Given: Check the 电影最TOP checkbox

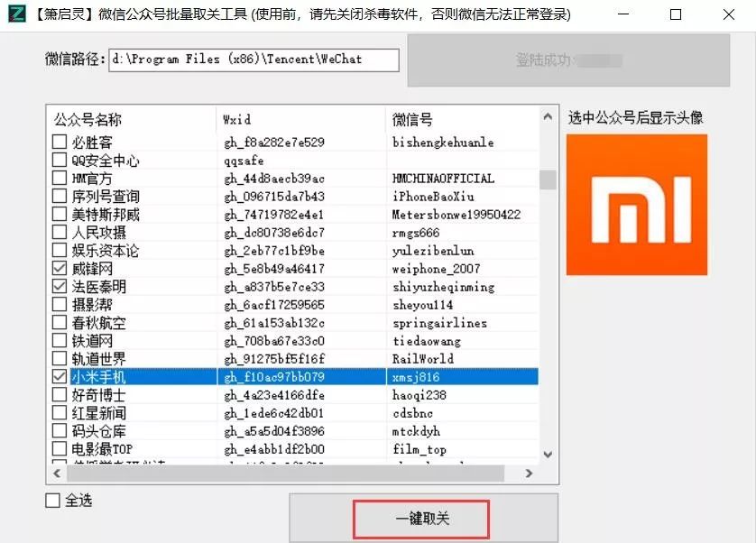Looking at the screenshot, I should coord(60,449).
